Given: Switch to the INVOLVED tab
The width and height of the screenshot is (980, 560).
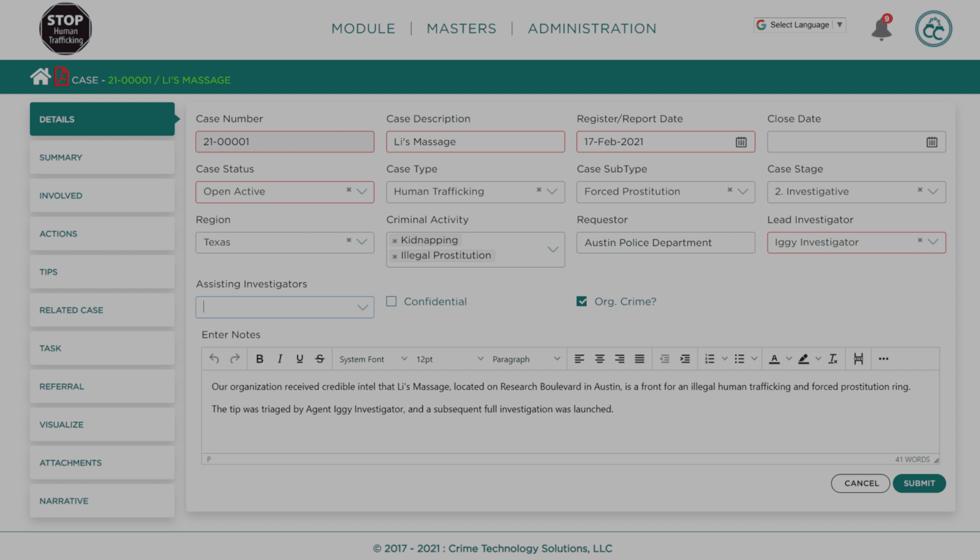Looking at the screenshot, I should tap(102, 195).
